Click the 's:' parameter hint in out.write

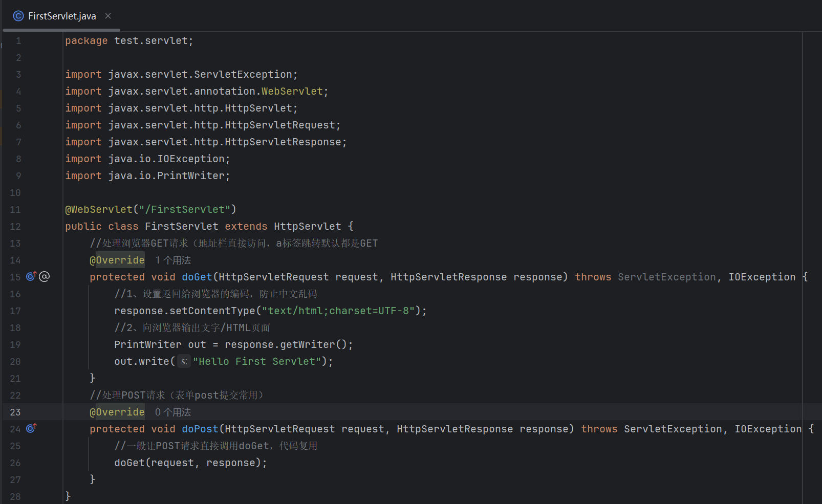coord(184,362)
